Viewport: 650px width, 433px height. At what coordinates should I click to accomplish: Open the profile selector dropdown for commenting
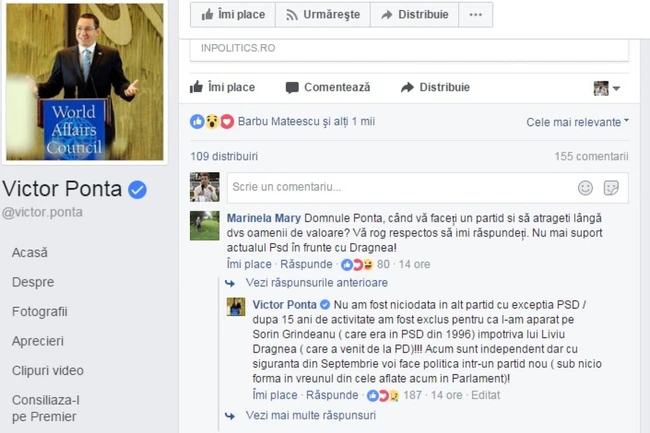pyautogui.click(x=606, y=88)
